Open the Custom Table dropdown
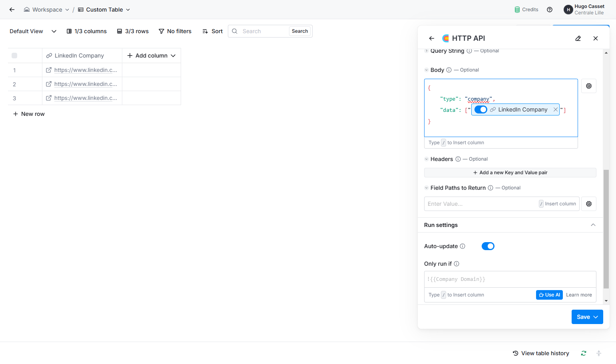The height and width of the screenshot is (364, 616). tap(104, 10)
